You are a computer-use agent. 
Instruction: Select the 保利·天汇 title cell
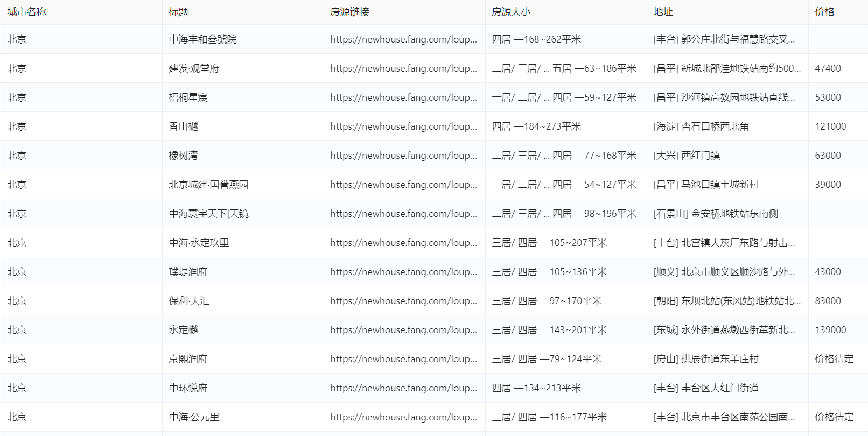(190, 301)
